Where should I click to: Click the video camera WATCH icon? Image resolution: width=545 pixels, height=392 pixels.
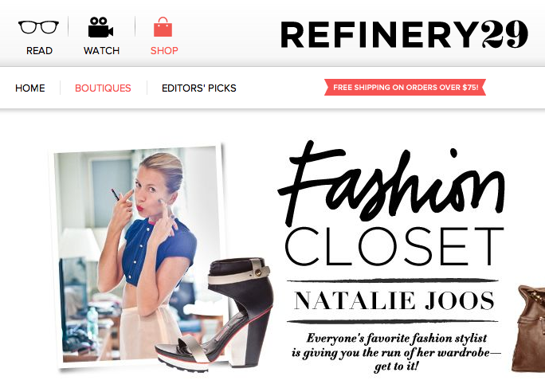click(x=100, y=27)
